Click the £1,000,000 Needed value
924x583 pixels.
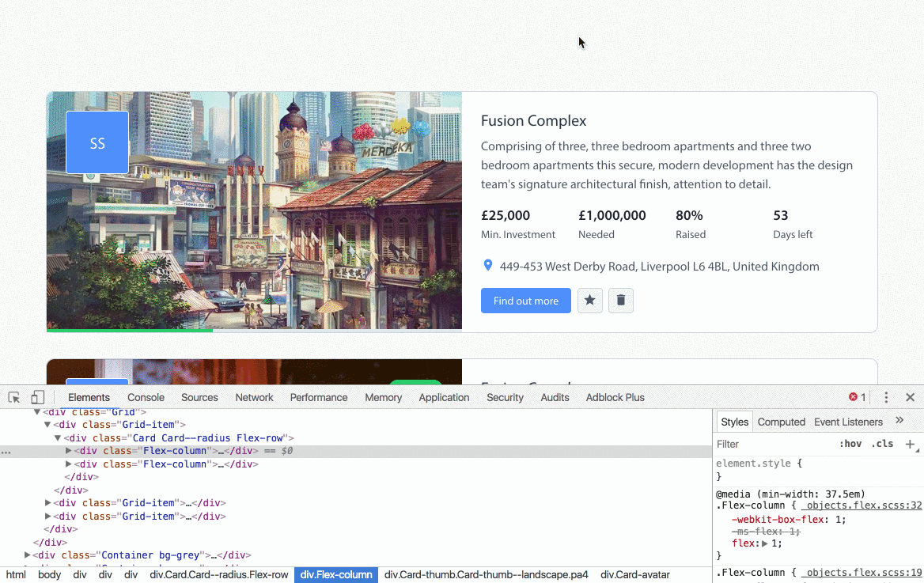coord(612,216)
